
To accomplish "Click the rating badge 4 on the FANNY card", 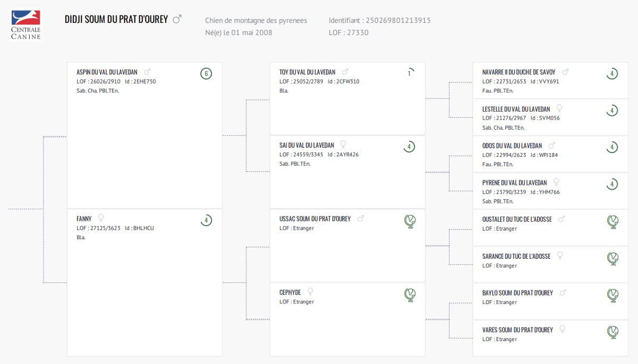I will click(206, 221).
